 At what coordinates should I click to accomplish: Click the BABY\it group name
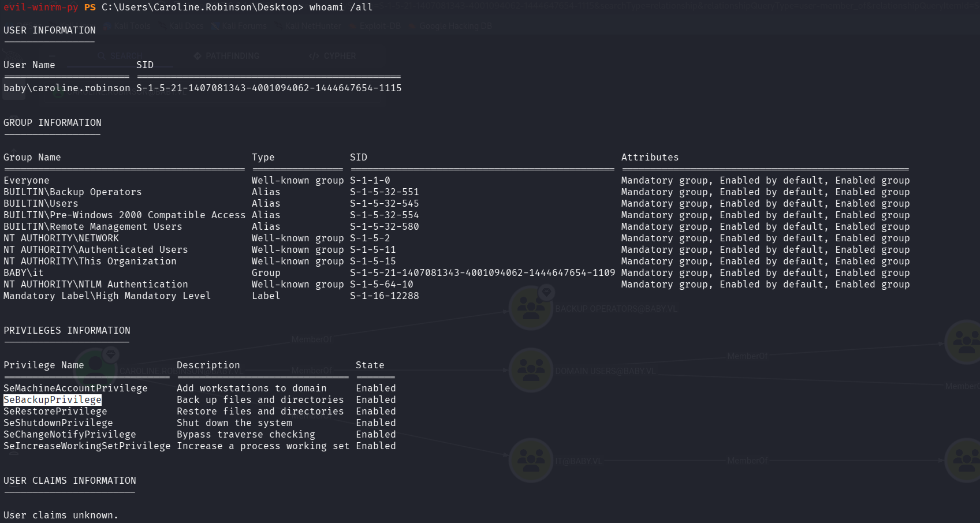pos(24,272)
